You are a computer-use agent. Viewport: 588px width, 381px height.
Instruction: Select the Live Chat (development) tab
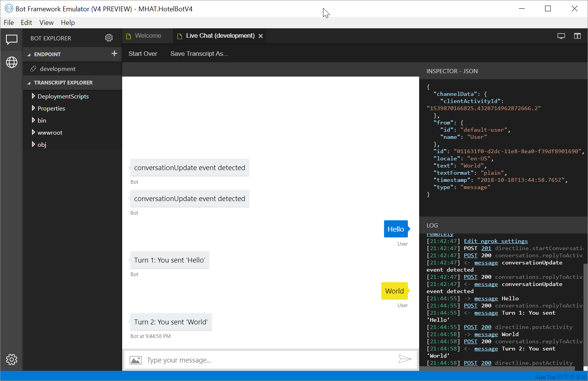tap(220, 36)
